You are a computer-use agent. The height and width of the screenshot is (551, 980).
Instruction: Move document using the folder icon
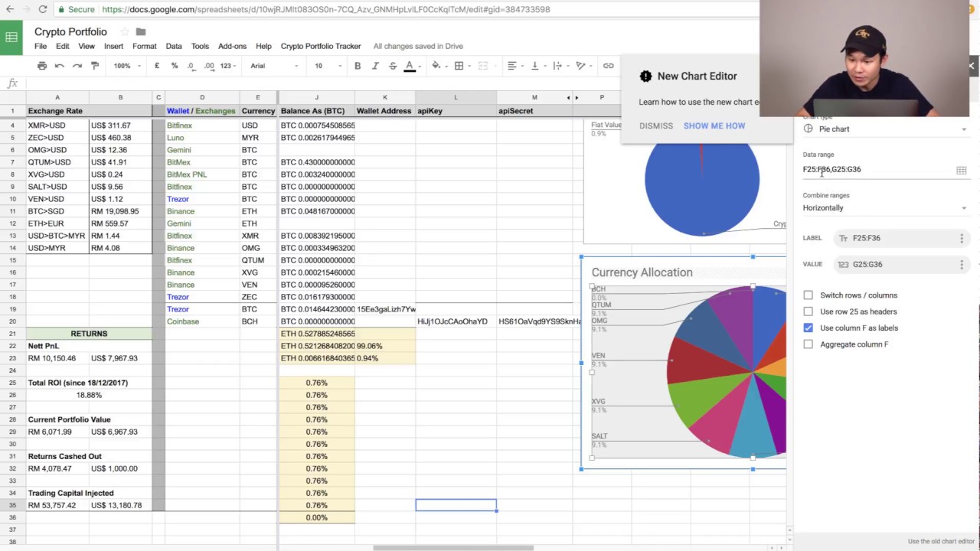tap(141, 32)
